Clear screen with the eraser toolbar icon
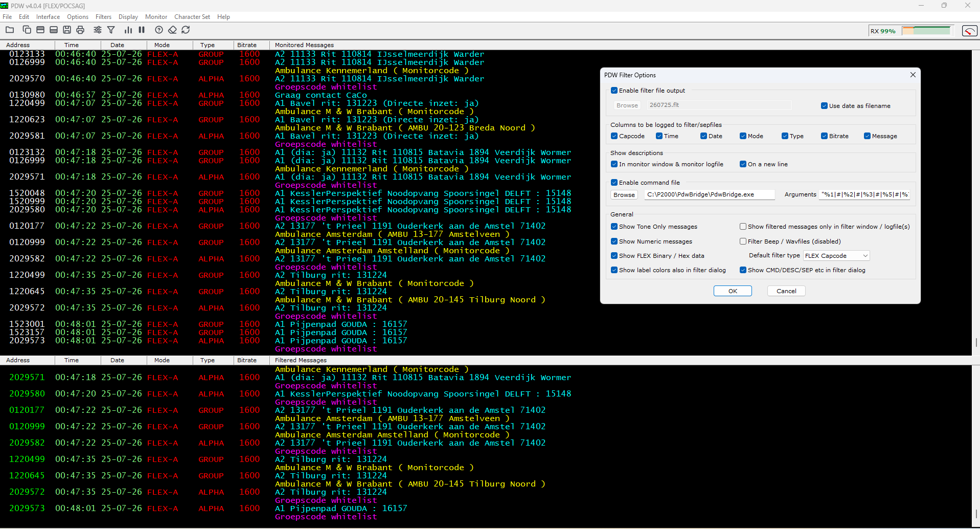The width and height of the screenshot is (980, 529). tap(172, 30)
